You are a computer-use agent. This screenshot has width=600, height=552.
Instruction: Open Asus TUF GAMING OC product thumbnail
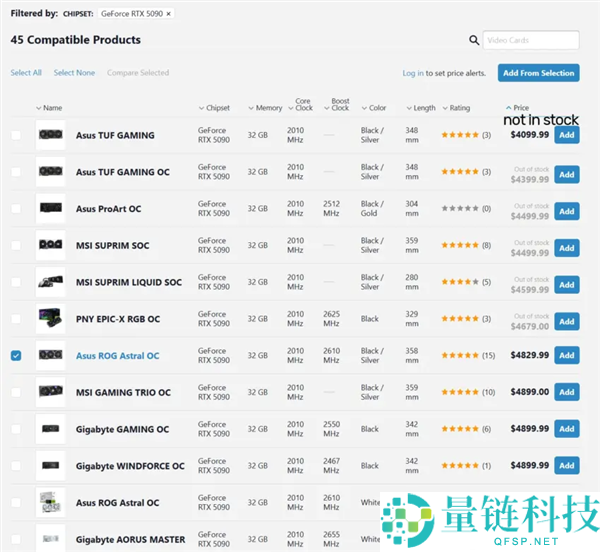pos(51,172)
